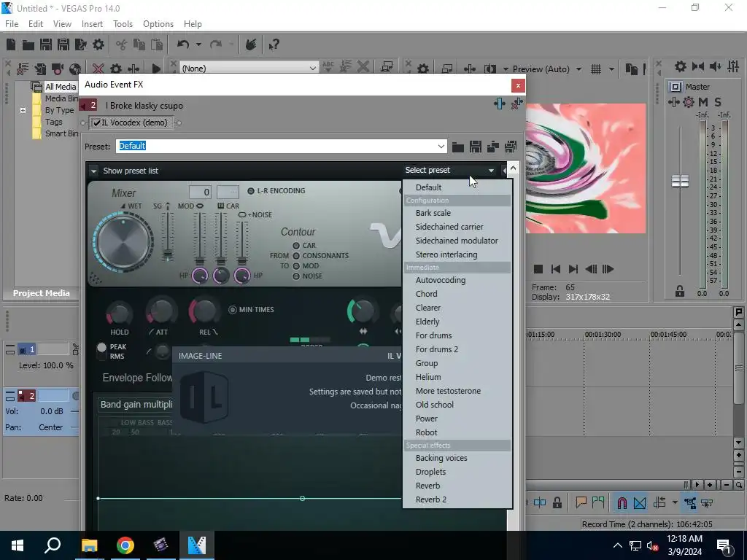Image resolution: width=747 pixels, height=560 pixels.
Task: Open preset folder icon in Audio Event FX
Action: (458, 147)
